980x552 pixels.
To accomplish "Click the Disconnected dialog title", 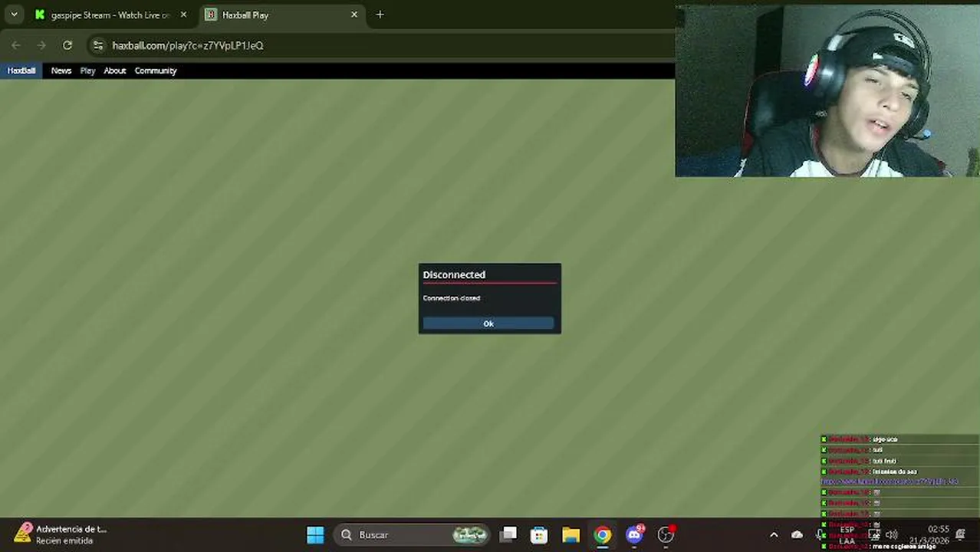I will 454,274.
